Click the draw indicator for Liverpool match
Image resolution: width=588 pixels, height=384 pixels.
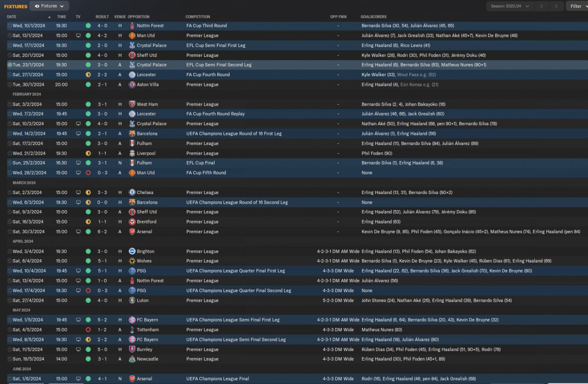tap(88, 153)
